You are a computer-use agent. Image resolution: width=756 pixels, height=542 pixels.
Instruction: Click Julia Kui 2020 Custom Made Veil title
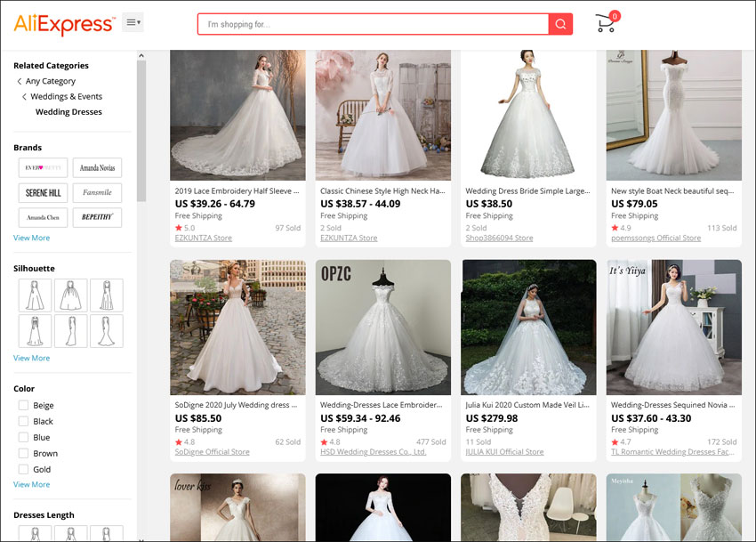click(x=527, y=405)
